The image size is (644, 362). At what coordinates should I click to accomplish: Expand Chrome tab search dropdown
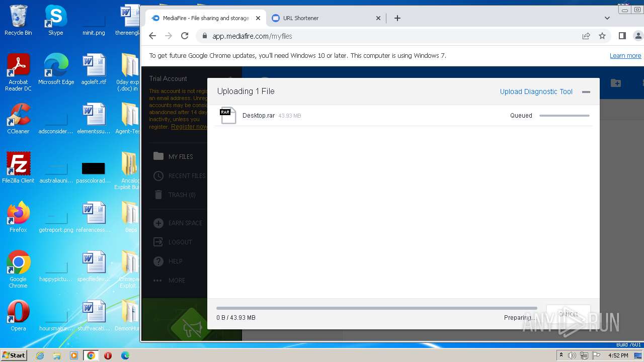coord(607,18)
